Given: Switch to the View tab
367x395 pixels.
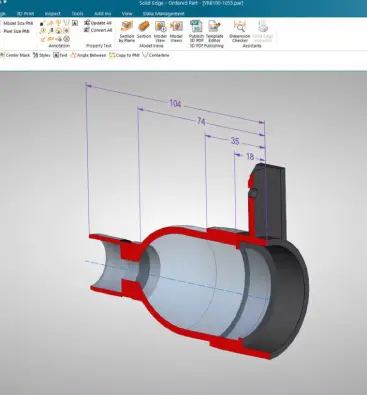Looking at the screenshot, I should point(127,14).
